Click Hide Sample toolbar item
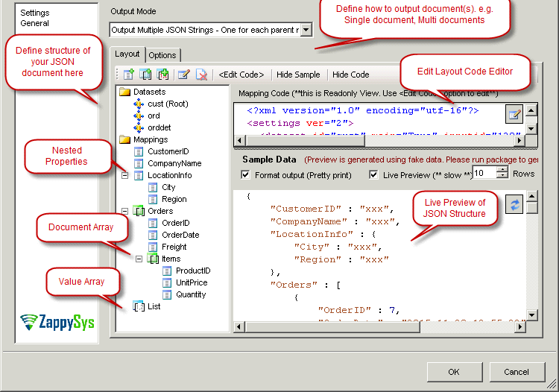 click(x=298, y=75)
